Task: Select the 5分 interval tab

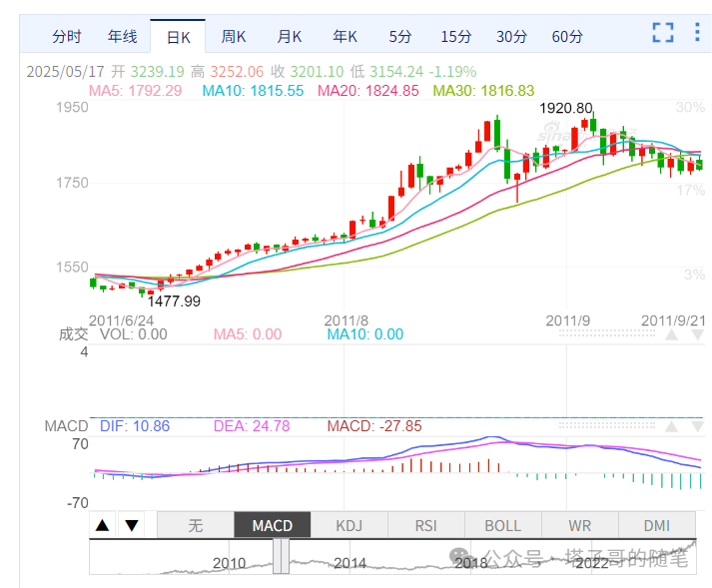Action: [400, 36]
